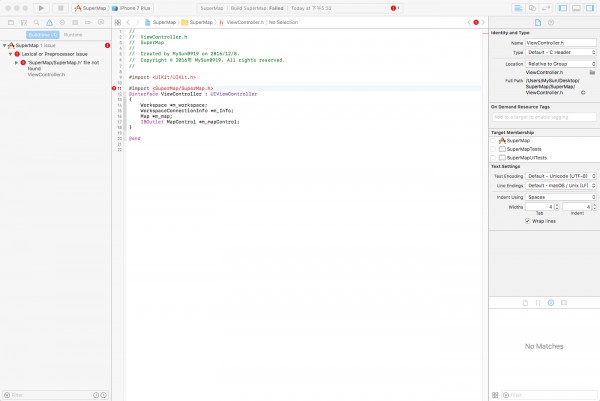Click SuperMap folder in jump bar
The height and width of the screenshot is (401, 600).
197,23
